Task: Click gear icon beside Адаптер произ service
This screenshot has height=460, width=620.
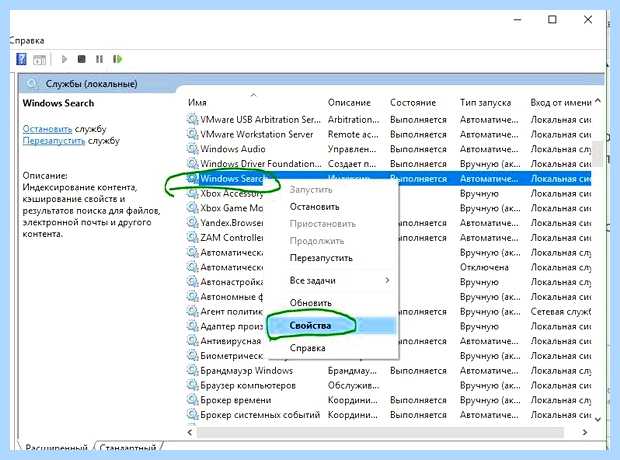Action: tap(192, 326)
